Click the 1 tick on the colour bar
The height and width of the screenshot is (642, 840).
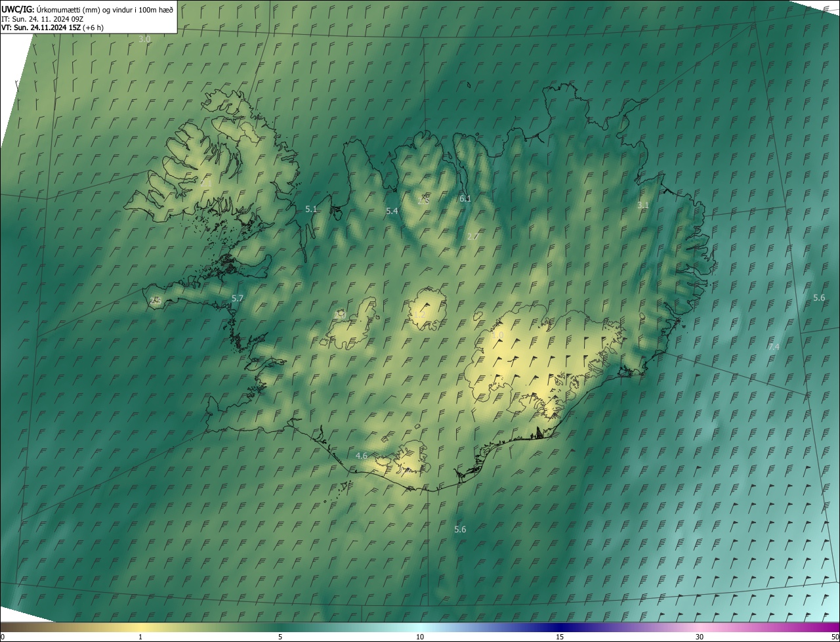tap(140, 637)
